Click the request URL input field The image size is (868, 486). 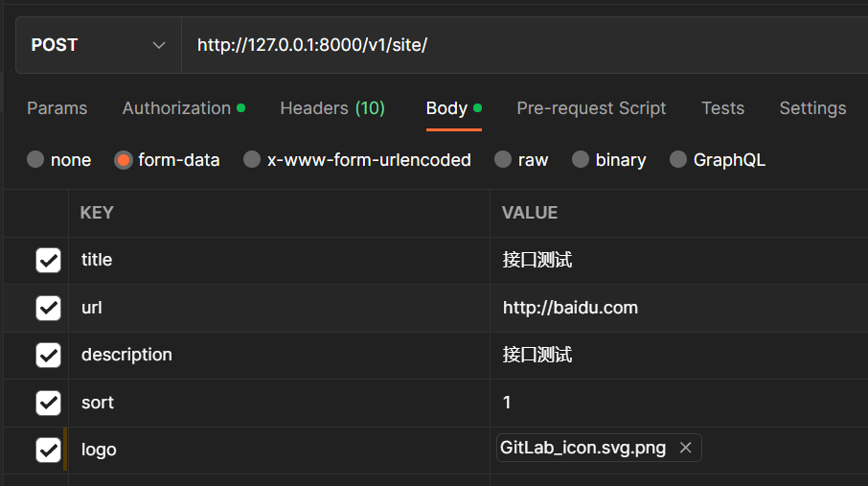[525, 45]
